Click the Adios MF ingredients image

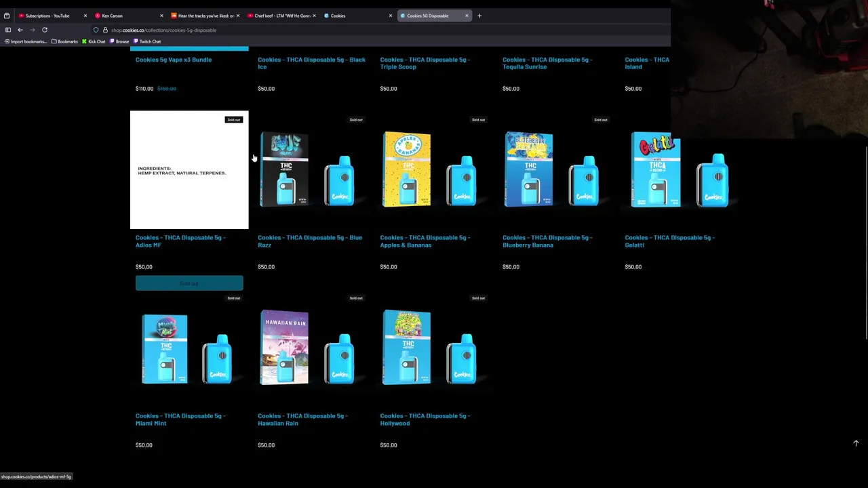pos(189,170)
